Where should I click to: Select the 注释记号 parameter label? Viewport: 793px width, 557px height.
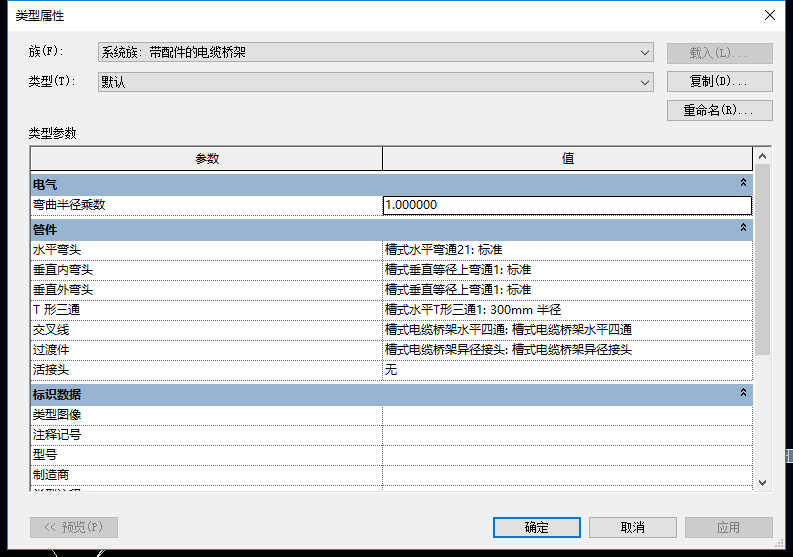57,435
